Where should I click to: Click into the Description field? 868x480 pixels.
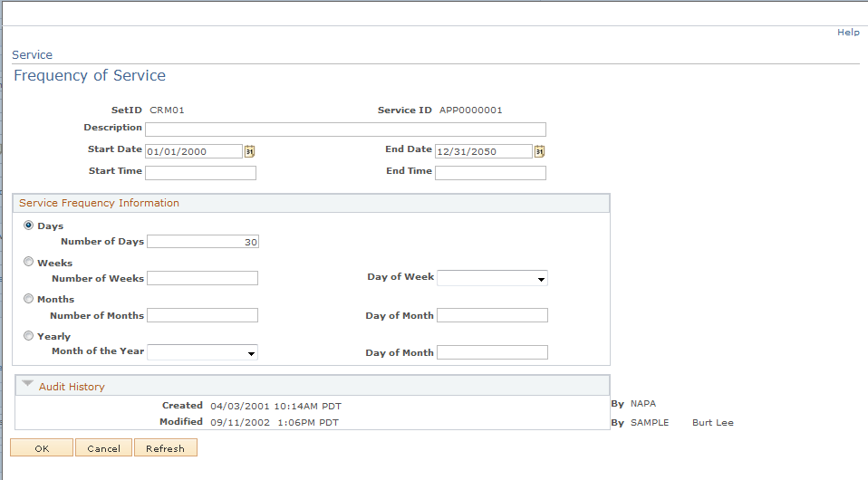(x=345, y=130)
